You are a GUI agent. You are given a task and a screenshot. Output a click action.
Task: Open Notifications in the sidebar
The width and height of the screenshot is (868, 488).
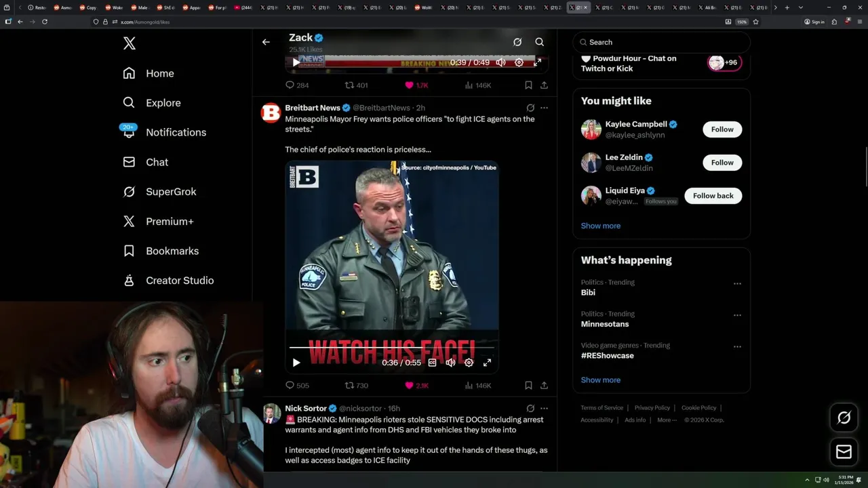164,132
